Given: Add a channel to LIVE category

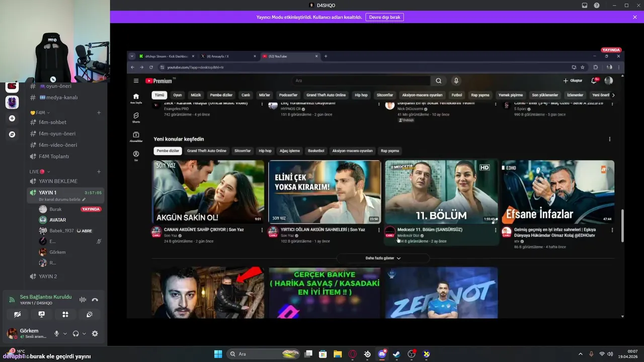Looking at the screenshot, I should pyautogui.click(x=99, y=171).
